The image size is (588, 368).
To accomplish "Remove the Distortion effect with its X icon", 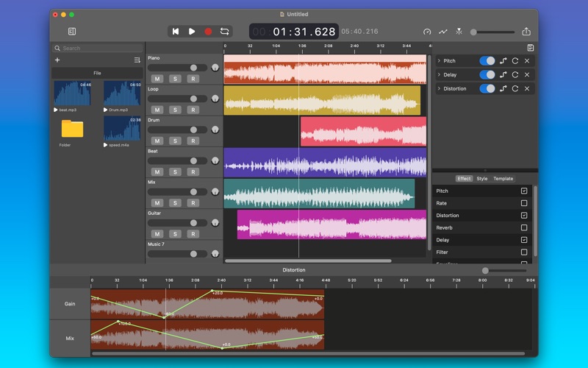I will pos(527,88).
